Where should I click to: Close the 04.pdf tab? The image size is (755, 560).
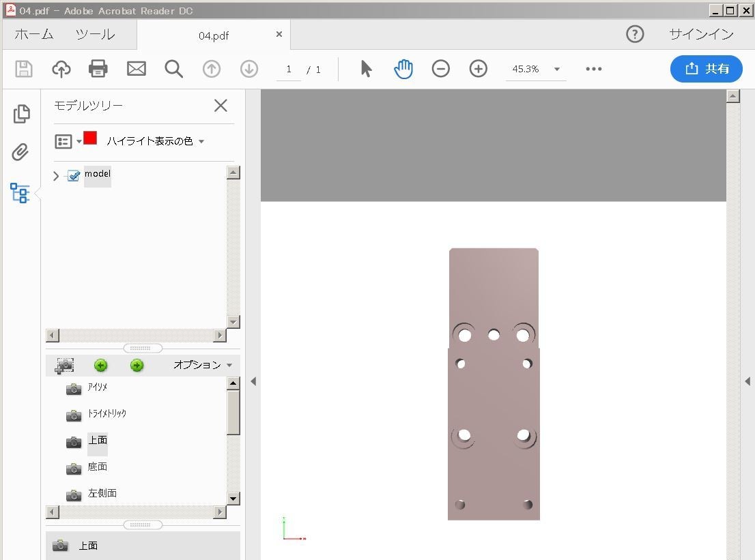click(x=279, y=34)
